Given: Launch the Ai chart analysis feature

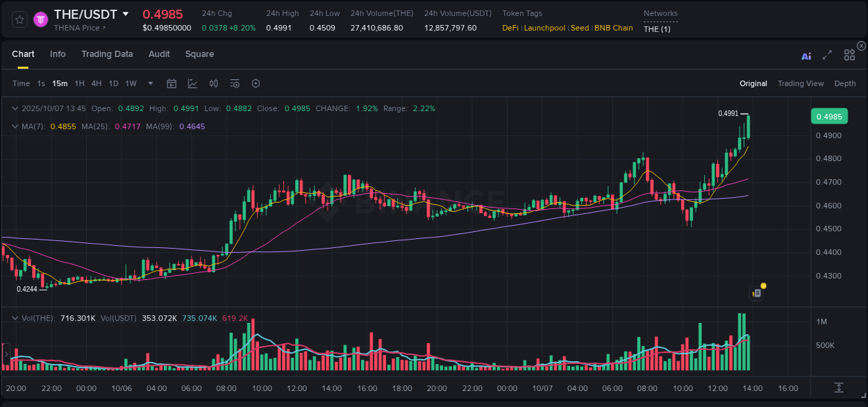Looking at the screenshot, I should [x=806, y=56].
